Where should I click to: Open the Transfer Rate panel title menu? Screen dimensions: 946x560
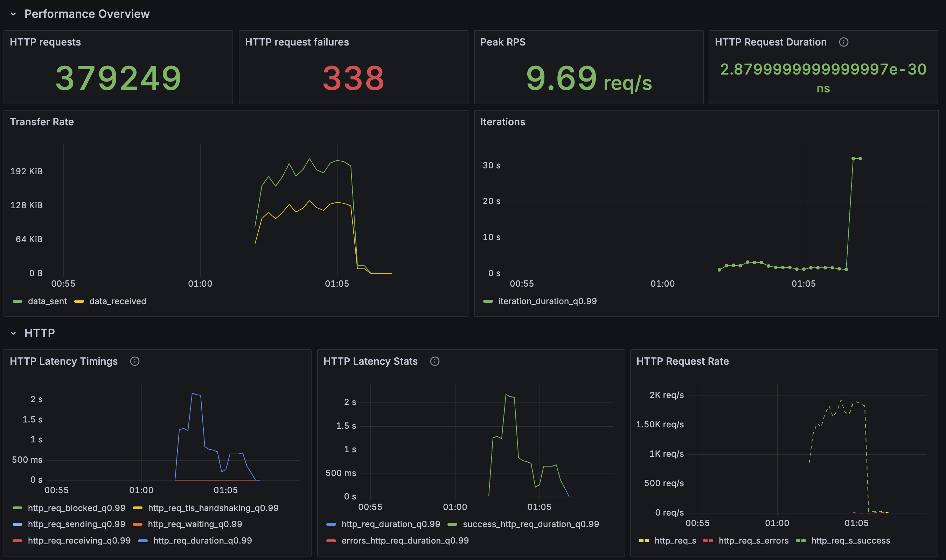click(42, 122)
